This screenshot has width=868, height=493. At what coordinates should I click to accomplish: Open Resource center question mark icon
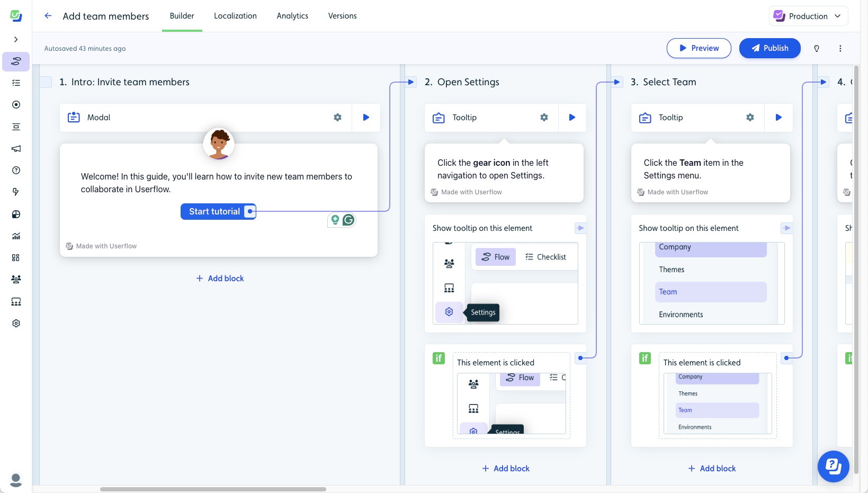tap(16, 170)
